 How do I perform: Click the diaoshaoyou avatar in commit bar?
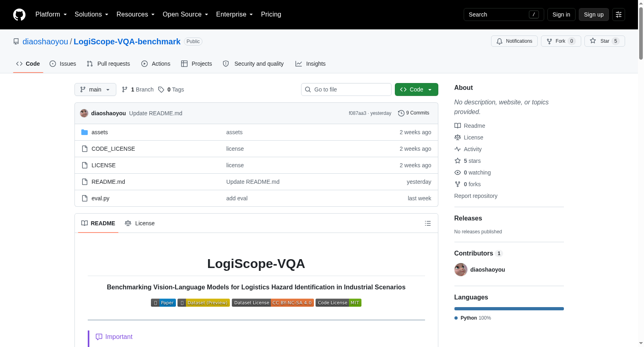click(84, 113)
